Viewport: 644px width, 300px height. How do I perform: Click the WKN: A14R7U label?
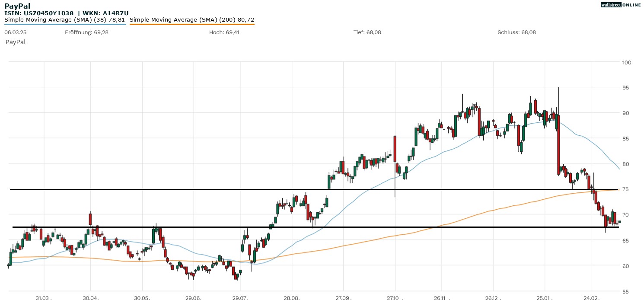pyautogui.click(x=105, y=13)
